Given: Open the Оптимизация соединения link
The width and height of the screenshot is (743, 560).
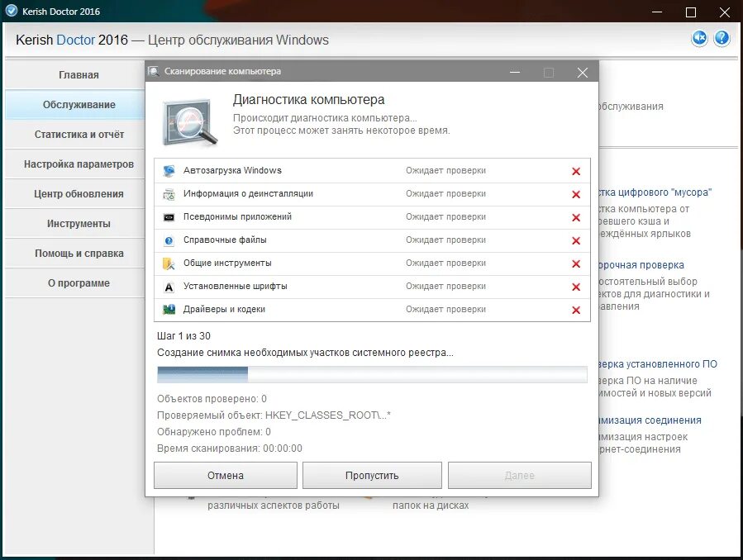Looking at the screenshot, I should tap(650, 420).
